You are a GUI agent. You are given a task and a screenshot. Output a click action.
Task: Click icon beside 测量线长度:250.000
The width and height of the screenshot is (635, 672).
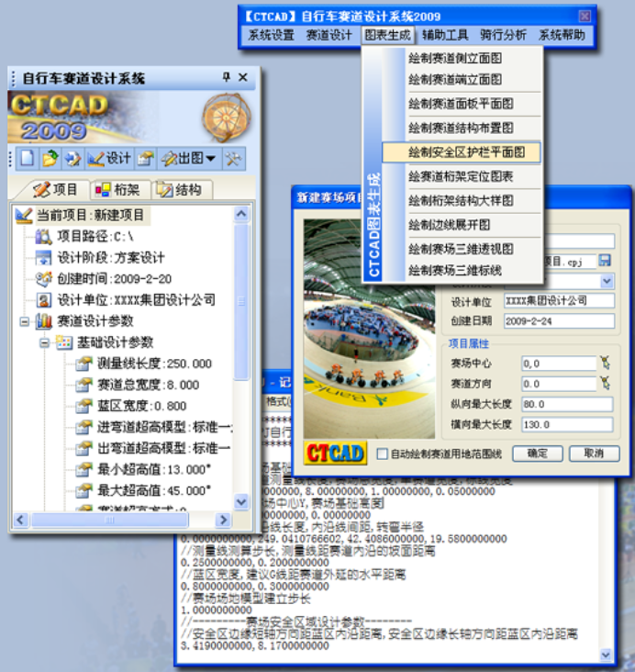[84, 364]
